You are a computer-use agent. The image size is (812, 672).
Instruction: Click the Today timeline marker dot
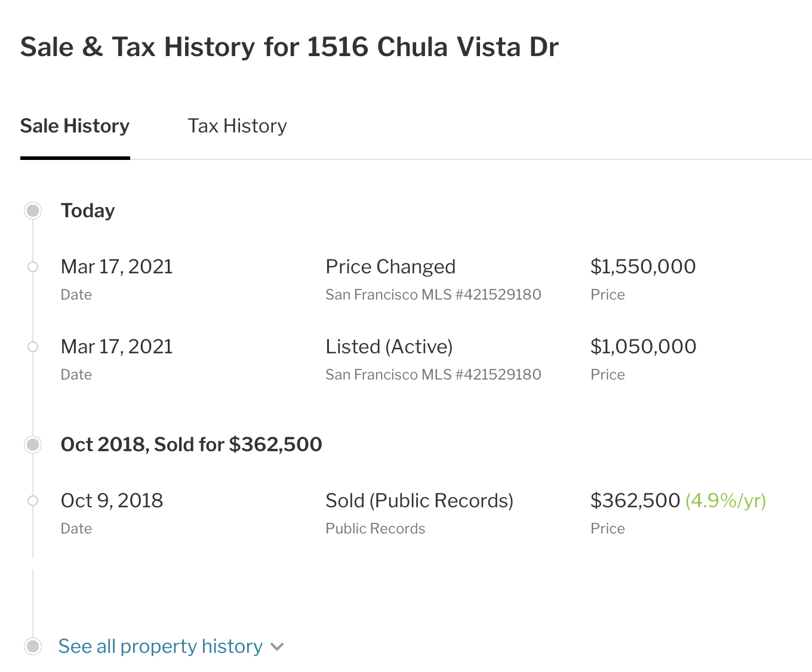click(33, 211)
